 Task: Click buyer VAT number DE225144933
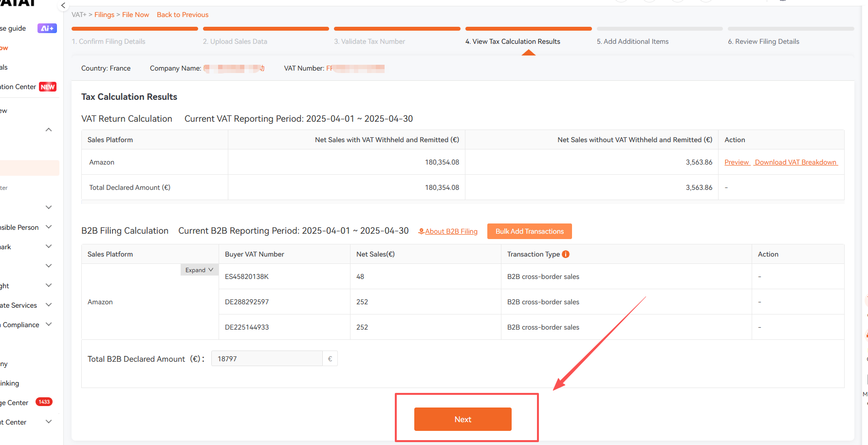(x=247, y=327)
